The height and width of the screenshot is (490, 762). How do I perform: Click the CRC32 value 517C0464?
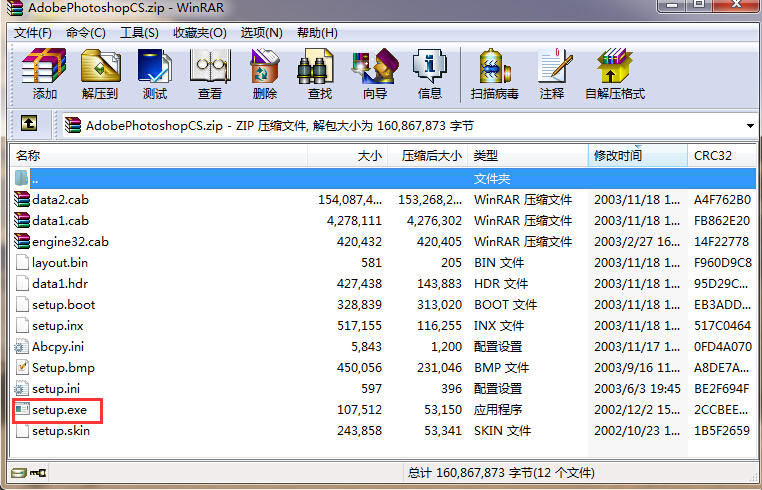click(x=722, y=326)
